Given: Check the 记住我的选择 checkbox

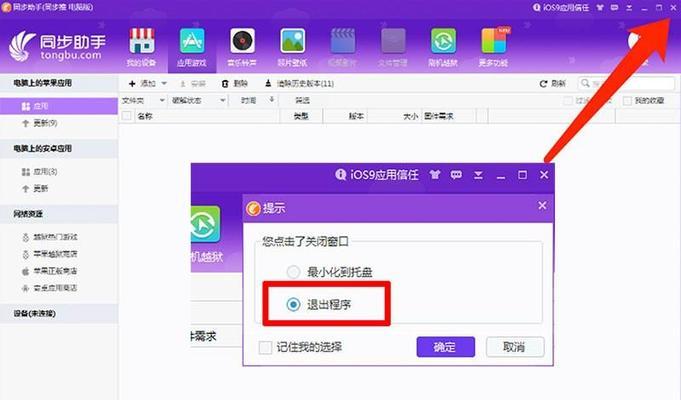Looking at the screenshot, I should [x=265, y=347].
